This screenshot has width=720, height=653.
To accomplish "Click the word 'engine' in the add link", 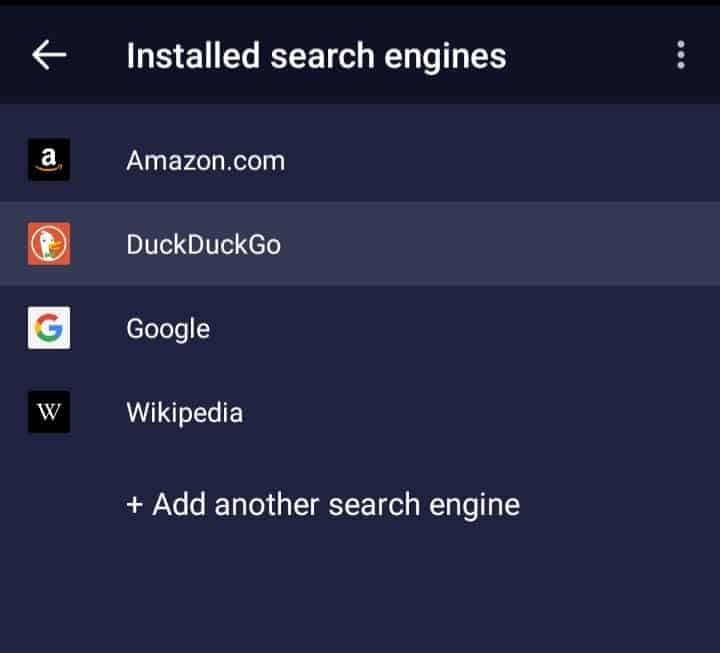I will point(475,504).
